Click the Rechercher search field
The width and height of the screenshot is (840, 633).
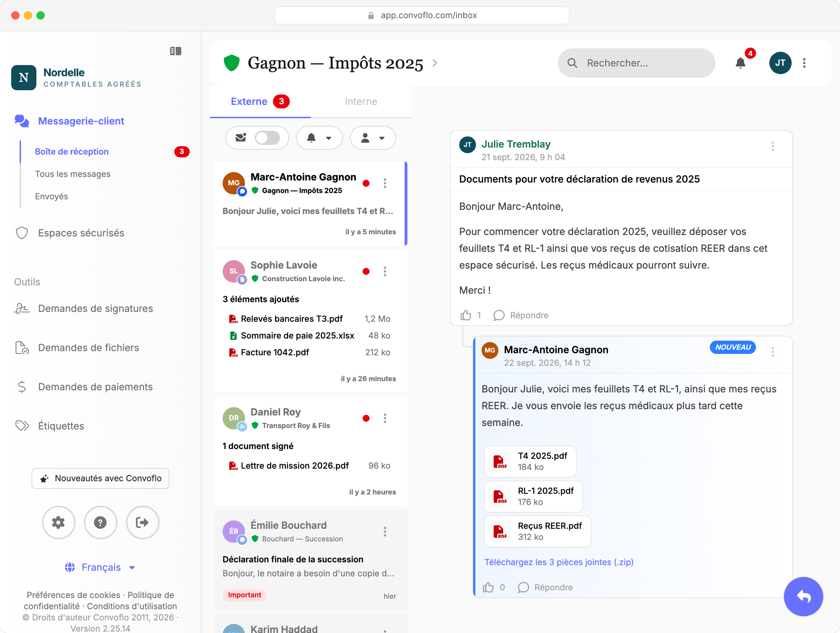(x=636, y=63)
